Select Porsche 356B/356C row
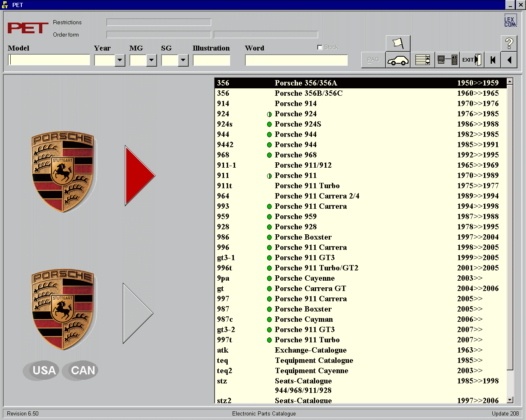 click(x=360, y=93)
